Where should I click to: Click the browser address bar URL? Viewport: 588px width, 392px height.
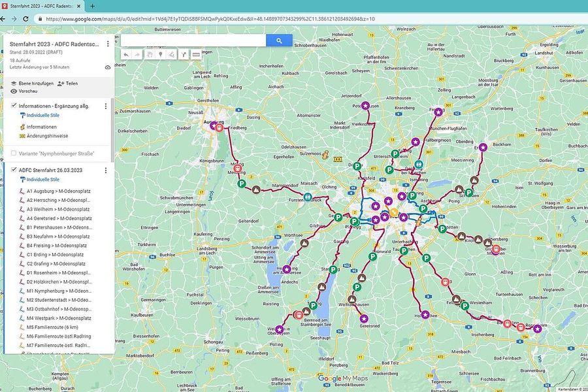(210, 19)
